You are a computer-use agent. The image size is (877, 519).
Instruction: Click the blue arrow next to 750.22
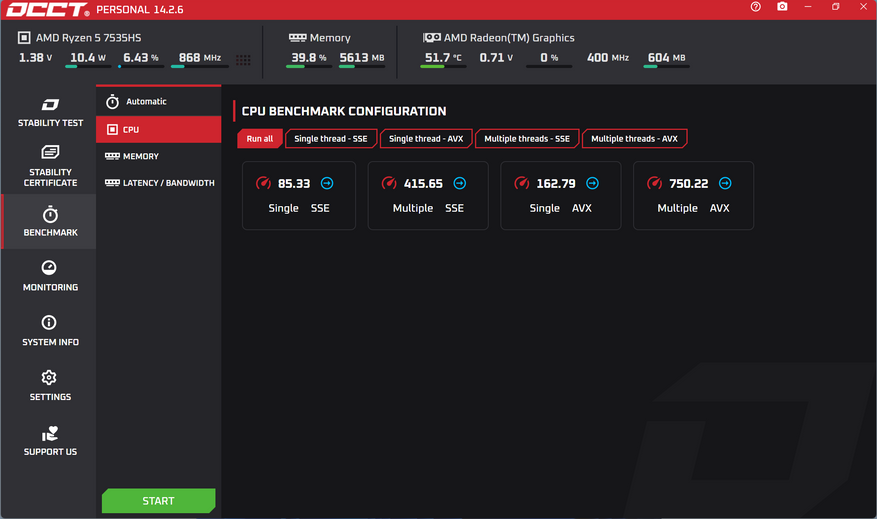pyautogui.click(x=725, y=183)
